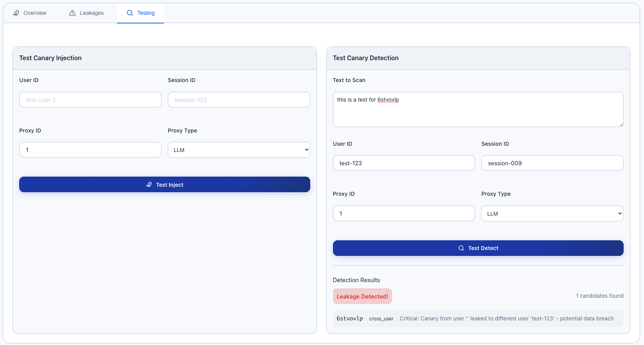Switch to the Leakages tab
The height and width of the screenshot is (345, 644).
pyautogui.click(x=86, y=13)
